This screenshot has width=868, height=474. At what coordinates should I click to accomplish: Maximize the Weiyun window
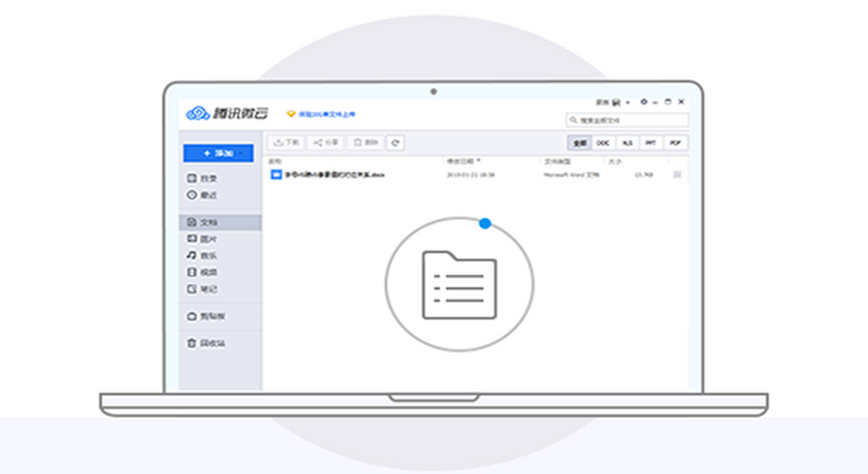click(x=668, y=102)
